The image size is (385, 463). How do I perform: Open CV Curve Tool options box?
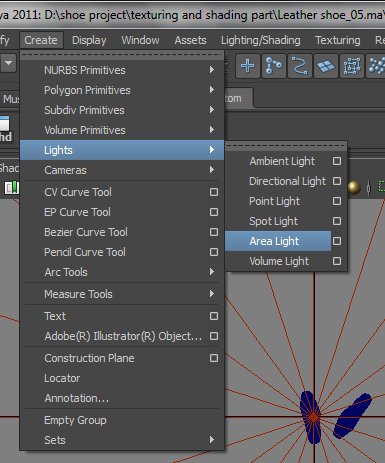point(214,192)
